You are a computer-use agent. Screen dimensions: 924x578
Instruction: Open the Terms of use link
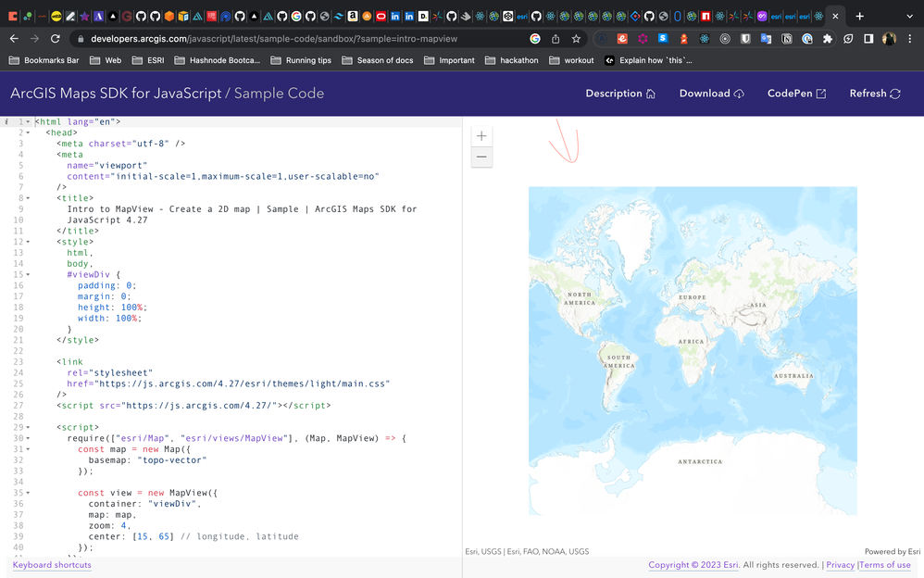(x=885, y=565)
